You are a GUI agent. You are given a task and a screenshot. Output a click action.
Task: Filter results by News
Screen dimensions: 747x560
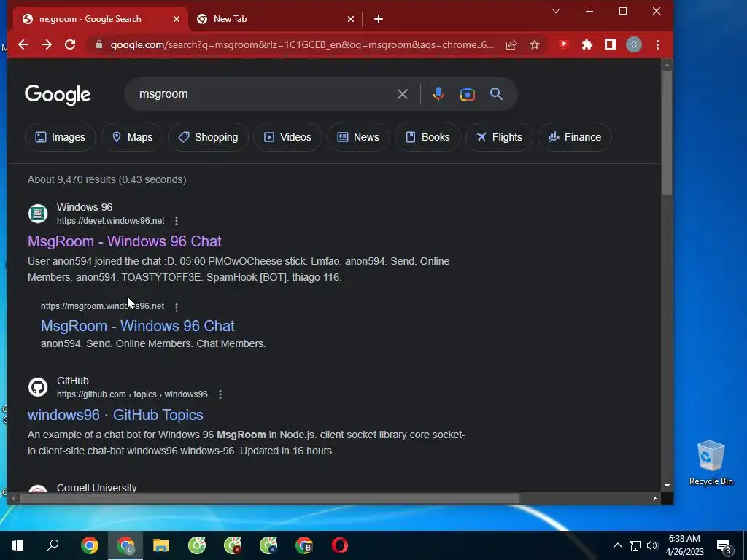pyautogui.click(x=357, y=137)
